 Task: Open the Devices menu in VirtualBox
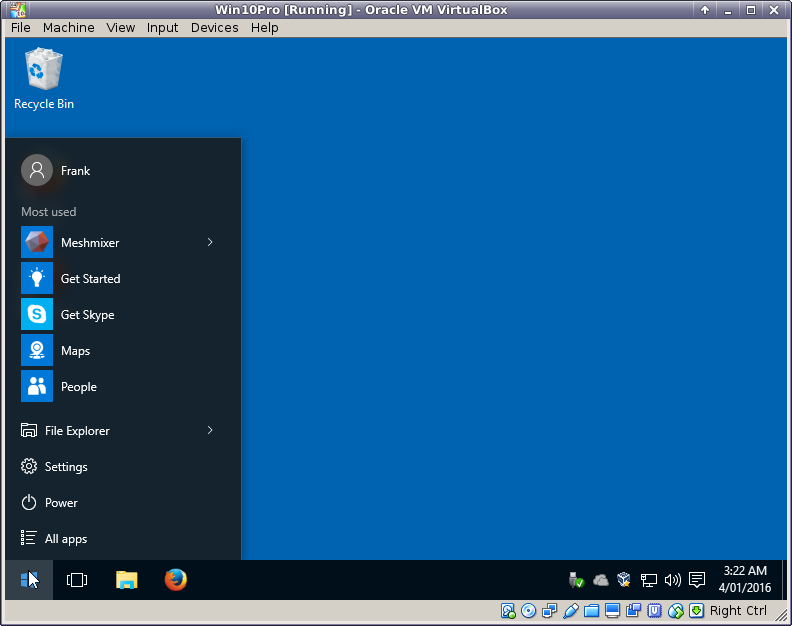click(214, 28)
